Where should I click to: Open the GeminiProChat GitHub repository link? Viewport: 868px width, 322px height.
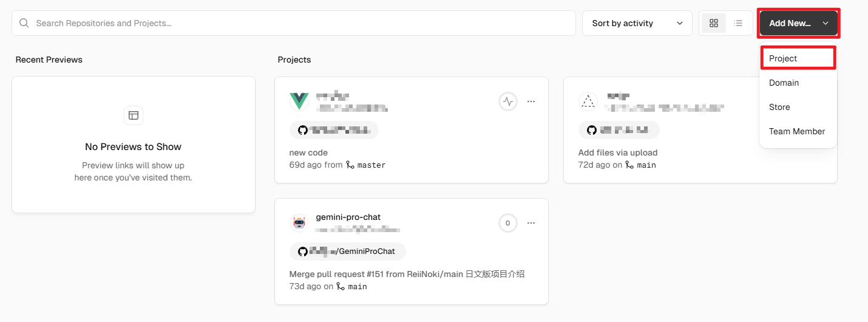347,252
